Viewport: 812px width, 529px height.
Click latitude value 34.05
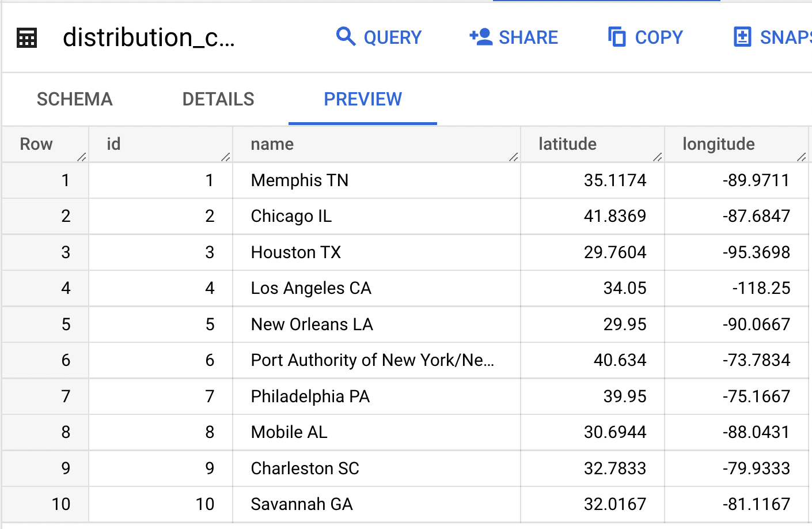tap(625, 288)
